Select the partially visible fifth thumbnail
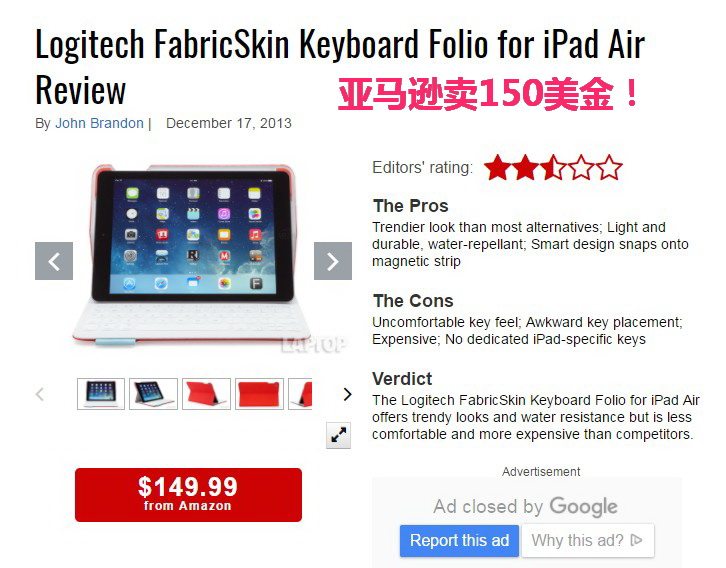The width and height of the screenshot is (726, 568). tap(300, 394)
